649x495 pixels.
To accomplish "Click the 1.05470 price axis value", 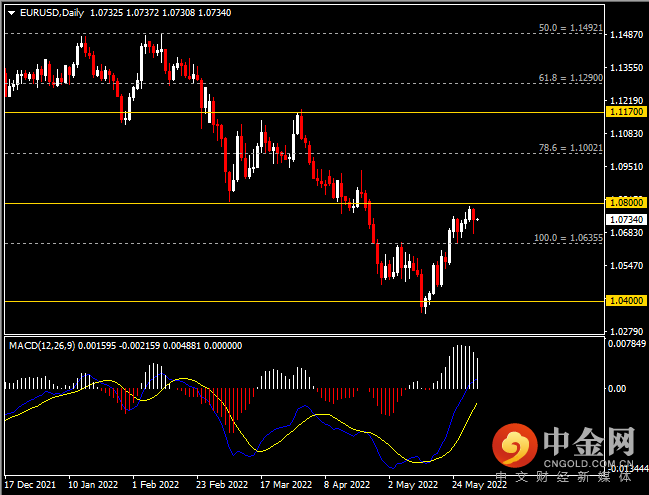I will pos(627,266).
